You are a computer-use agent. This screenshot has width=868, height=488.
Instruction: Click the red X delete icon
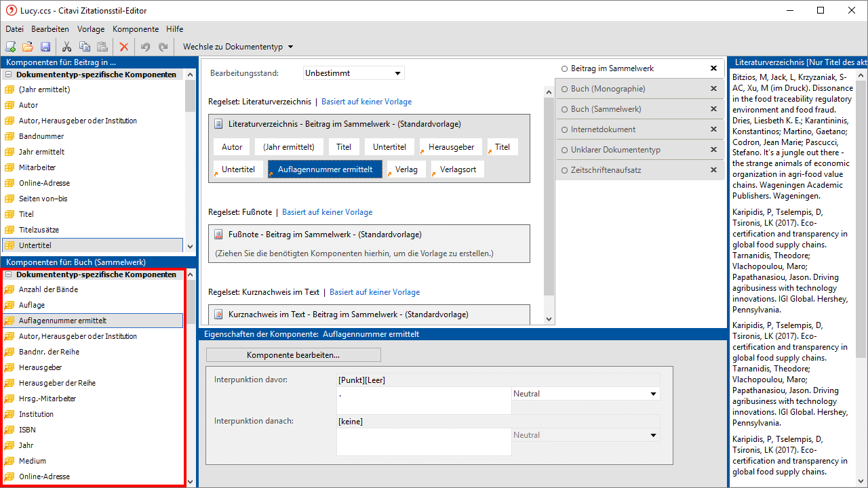(124, 47)
